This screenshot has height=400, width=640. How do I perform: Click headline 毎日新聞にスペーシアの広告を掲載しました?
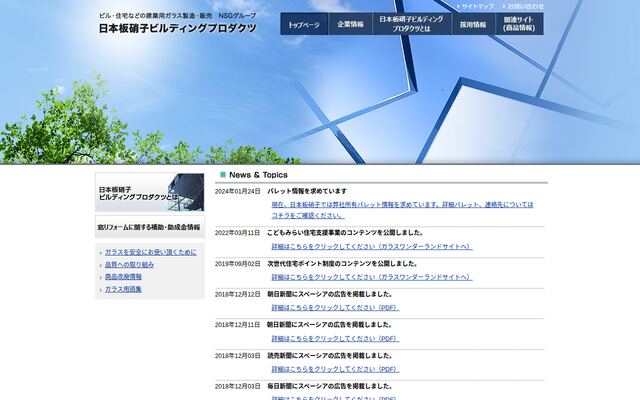point(330,386)
